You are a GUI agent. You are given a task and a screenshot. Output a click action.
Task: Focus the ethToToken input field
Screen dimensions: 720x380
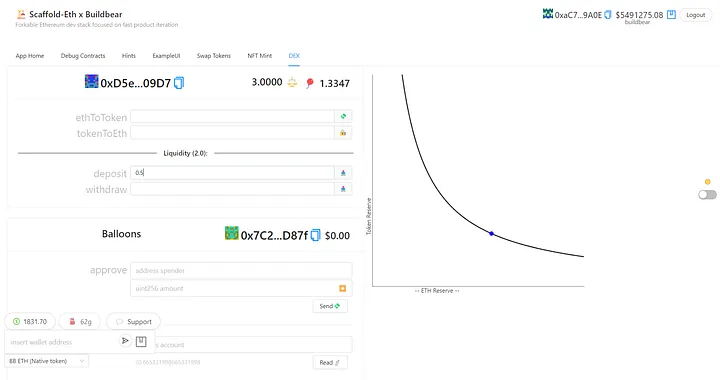[x=232, y=117]
